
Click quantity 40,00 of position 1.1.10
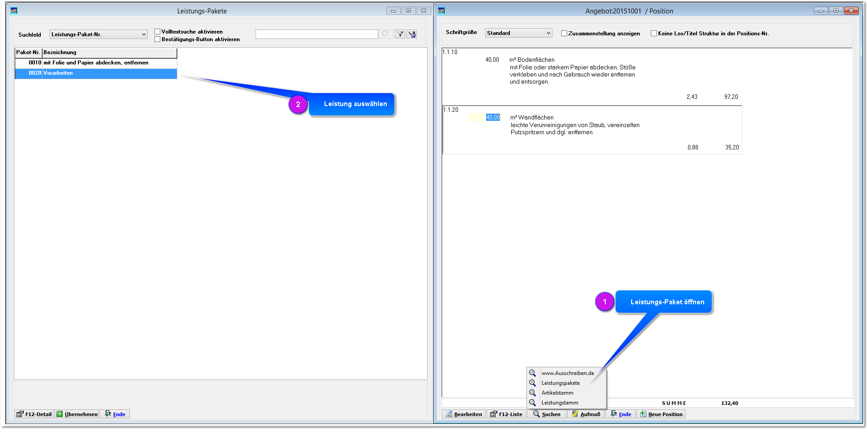coord(492,60)
